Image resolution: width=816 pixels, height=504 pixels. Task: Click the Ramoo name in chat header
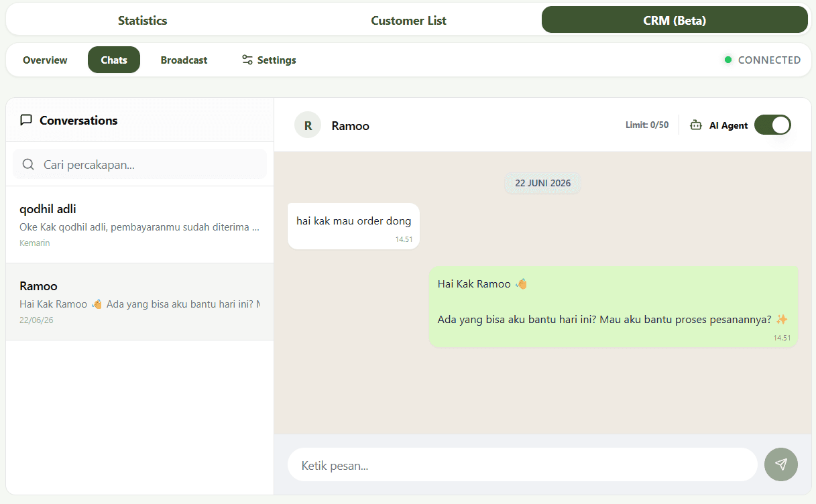tap(350, 125)
